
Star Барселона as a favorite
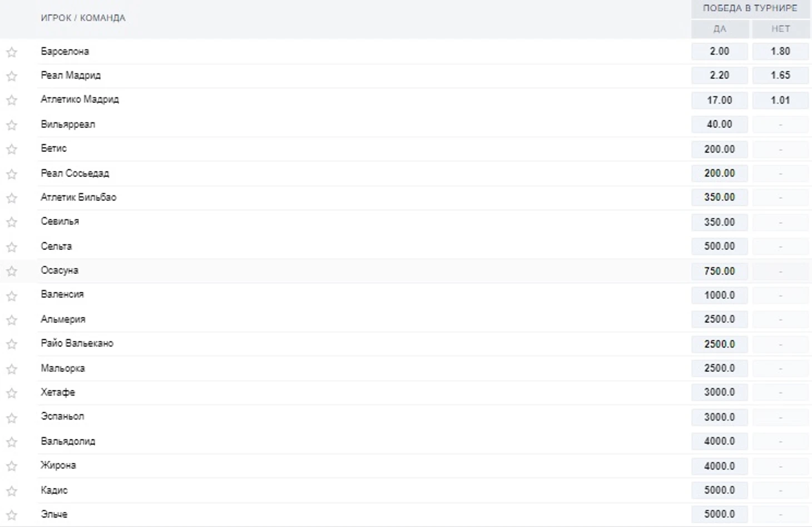tap(12, 52)
